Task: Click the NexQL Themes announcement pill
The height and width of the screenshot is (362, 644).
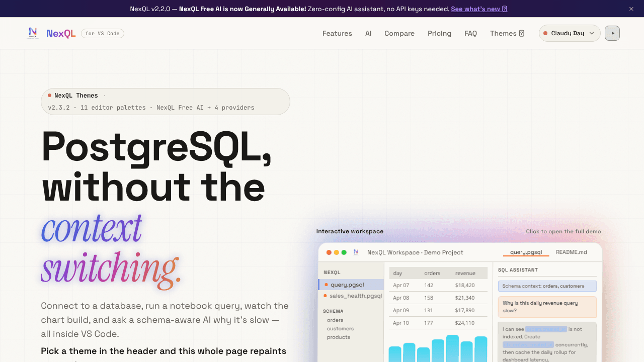Action: pos(166,102)
